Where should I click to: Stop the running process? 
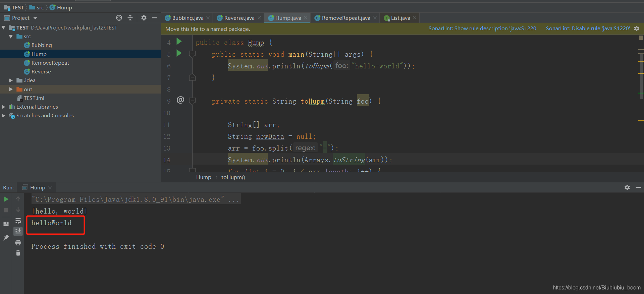click(6, 210)
